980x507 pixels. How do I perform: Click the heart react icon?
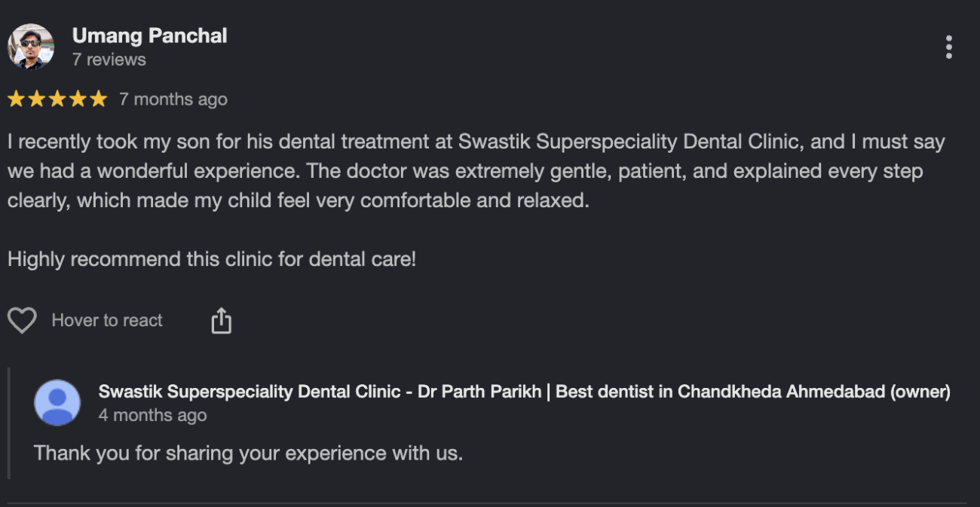click(x=22, y=320)
